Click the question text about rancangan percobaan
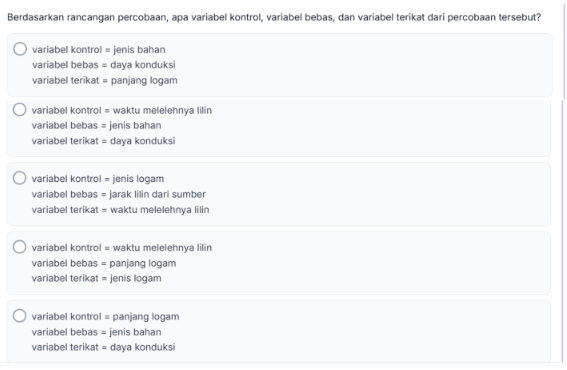567x370 pixels. tap(274, 17)
